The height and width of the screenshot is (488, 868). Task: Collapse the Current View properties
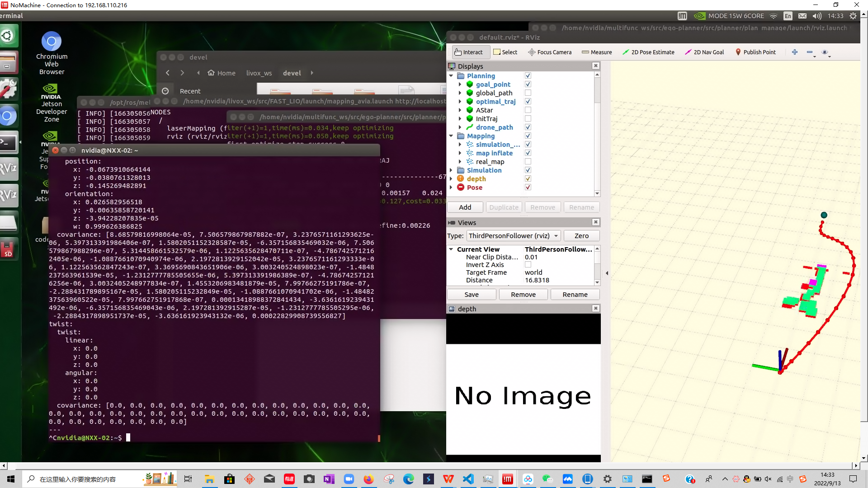(451, 249)
